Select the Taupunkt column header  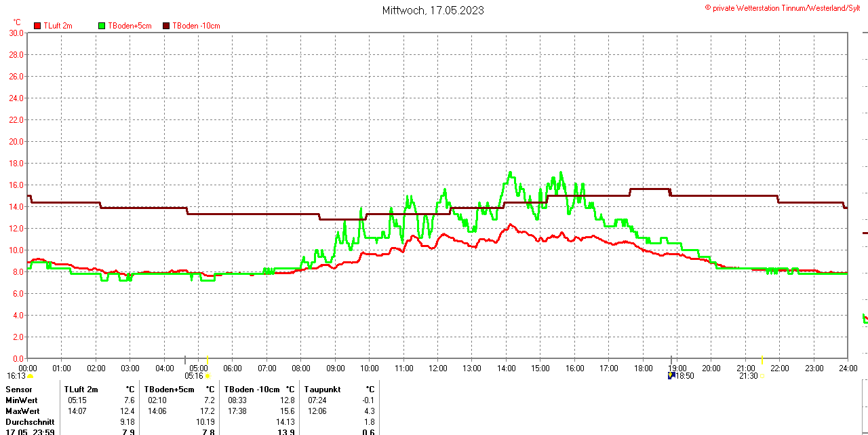(x=323, y=390)
